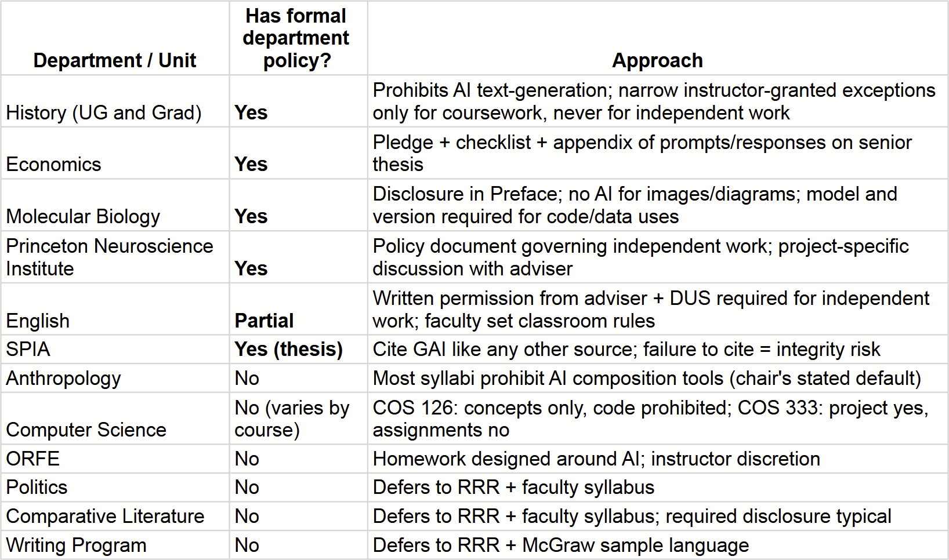Select the 'COS 126: concepts only' approach cell
This screenshot has height=560, width=949.
pos(658,419)
